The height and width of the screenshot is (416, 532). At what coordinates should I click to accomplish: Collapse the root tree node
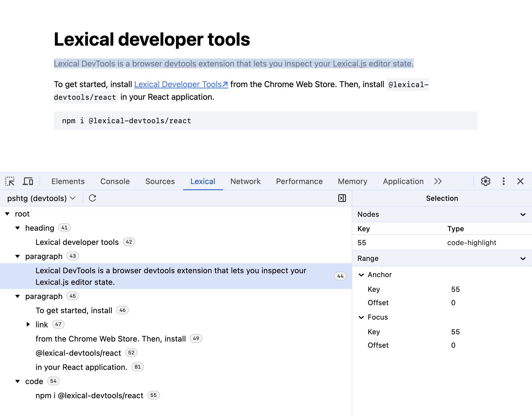coord(7,214)
